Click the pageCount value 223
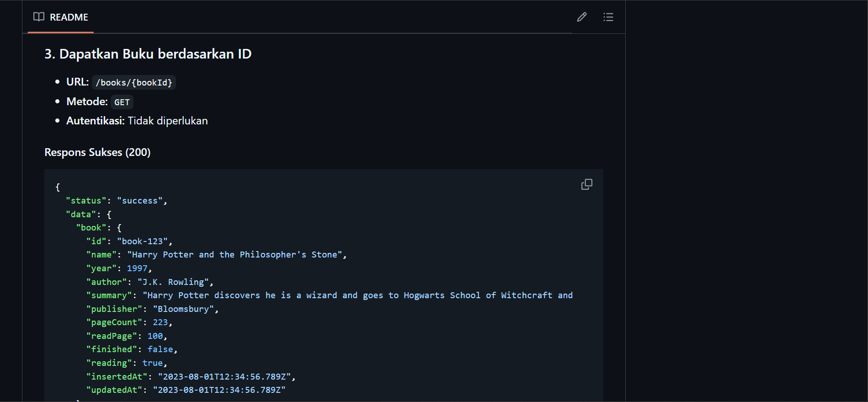The width and height of the screenshot is (868, 402). click(160, 322)
